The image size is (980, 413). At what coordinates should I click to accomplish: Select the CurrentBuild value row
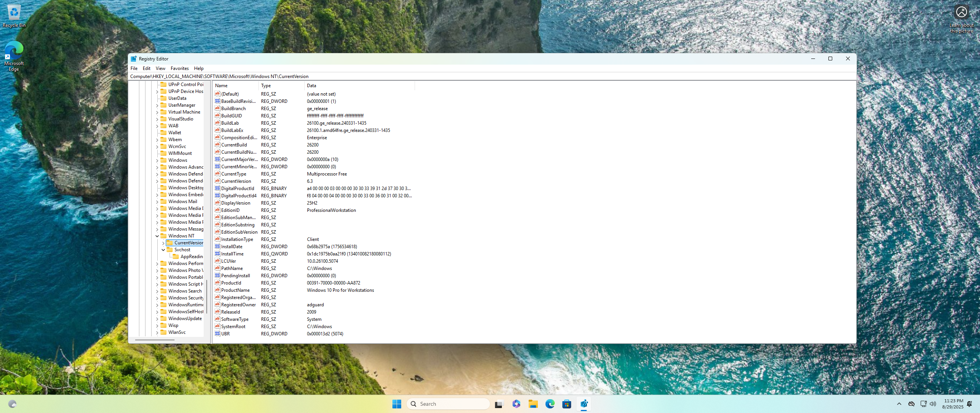tap(314, 145)
